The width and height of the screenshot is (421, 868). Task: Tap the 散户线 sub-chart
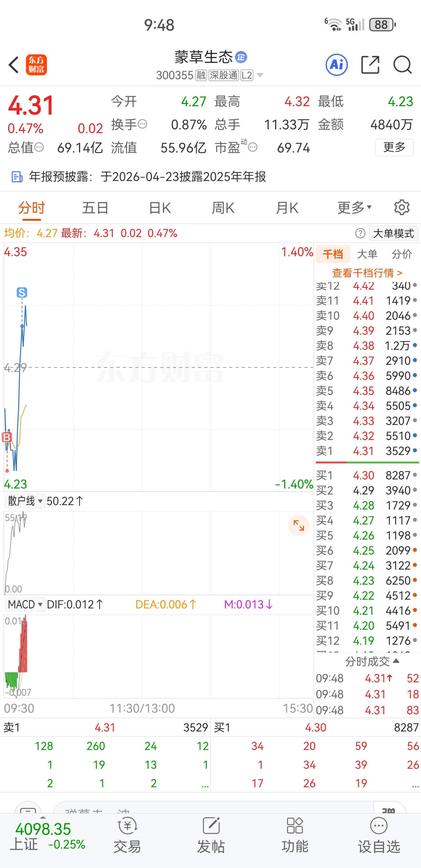(x=159, y=553)
